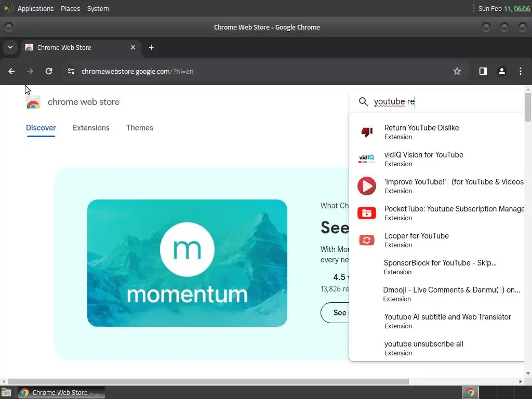The height and width of the screenshot is (399, 532).
Task: Bookmark this page with the star icon
Action: pyautogui.click(x=457, y=71)
